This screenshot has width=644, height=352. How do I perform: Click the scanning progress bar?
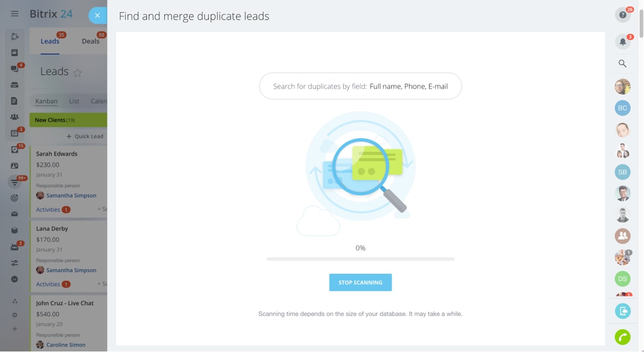(360, 259)
